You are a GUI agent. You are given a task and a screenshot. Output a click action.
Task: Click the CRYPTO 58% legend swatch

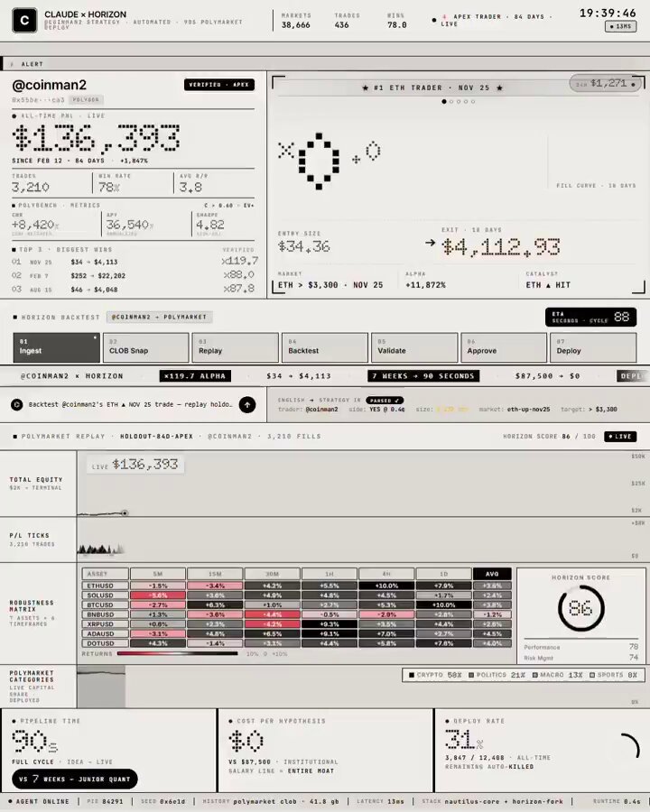[412, 675]
